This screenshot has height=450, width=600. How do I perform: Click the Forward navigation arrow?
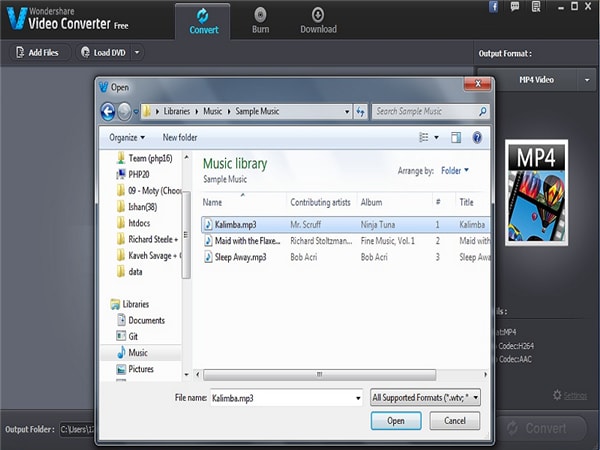[124, 112]
